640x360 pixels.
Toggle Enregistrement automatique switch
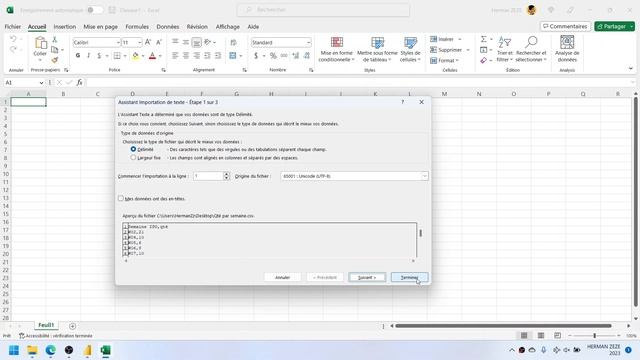[x=95, y=10]
